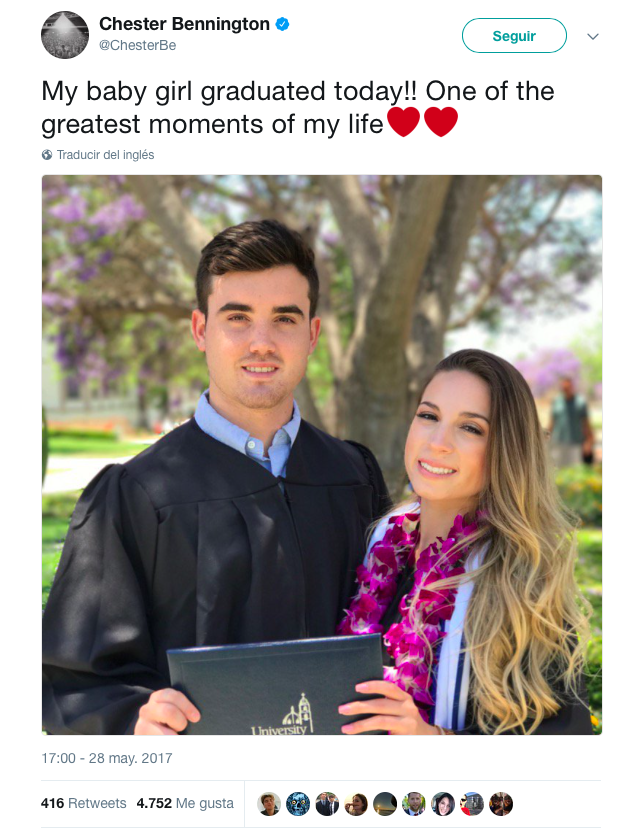Open the sixth liker avatar
639x839 pixels.
point(414,804)
